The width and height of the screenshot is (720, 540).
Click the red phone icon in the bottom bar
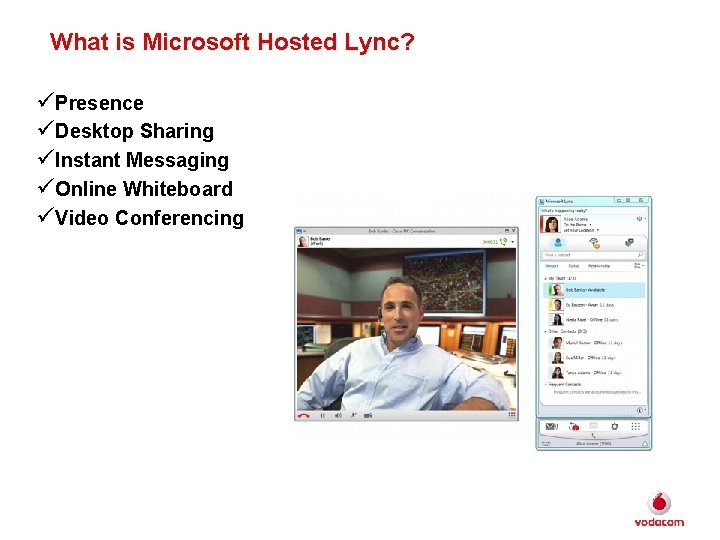click(574, 427)
